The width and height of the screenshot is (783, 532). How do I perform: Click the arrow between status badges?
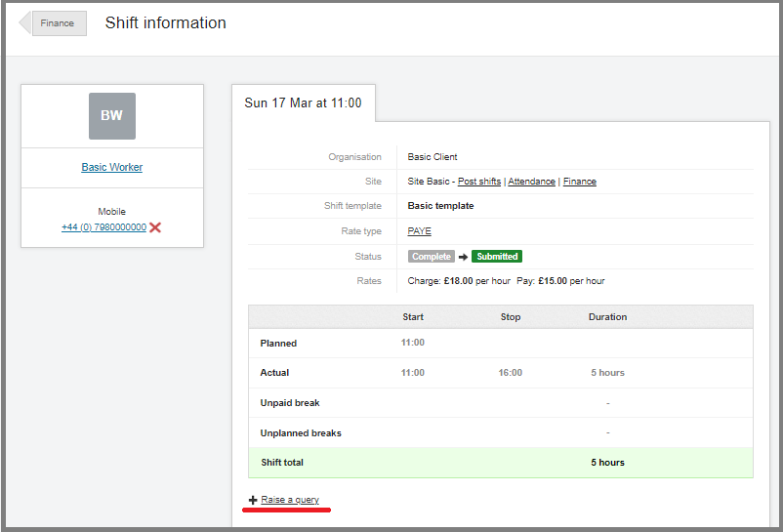(x=463, y=257)
